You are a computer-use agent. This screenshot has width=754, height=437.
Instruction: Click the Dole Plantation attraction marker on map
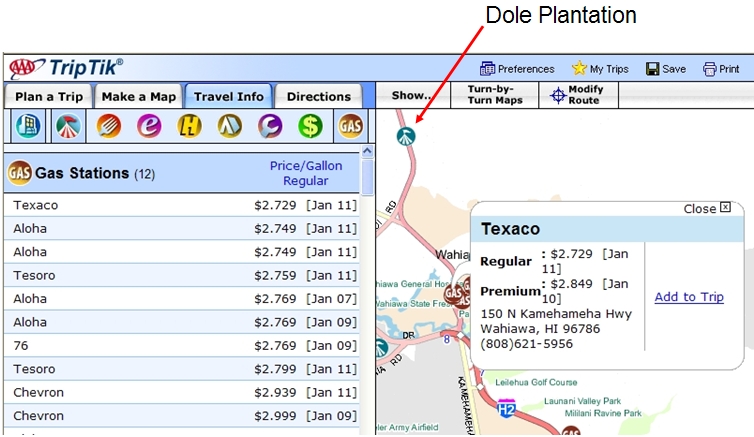(406, 137)
